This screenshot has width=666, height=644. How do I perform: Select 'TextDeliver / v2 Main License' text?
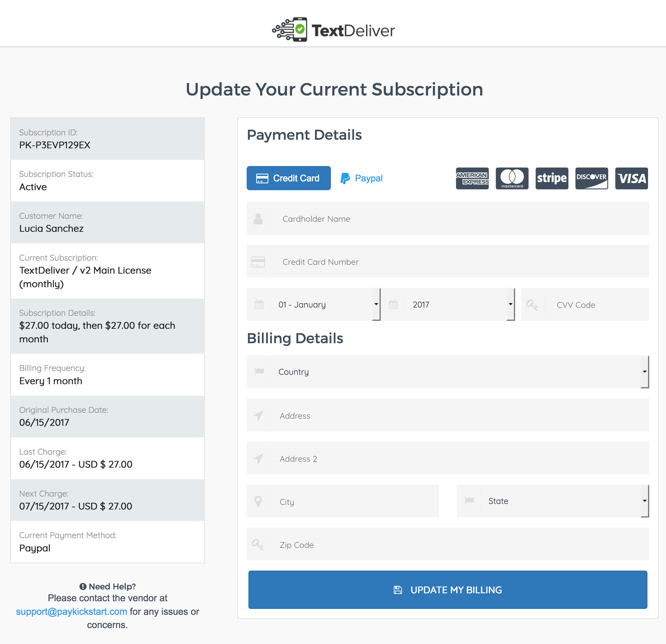tap(85, 270)
